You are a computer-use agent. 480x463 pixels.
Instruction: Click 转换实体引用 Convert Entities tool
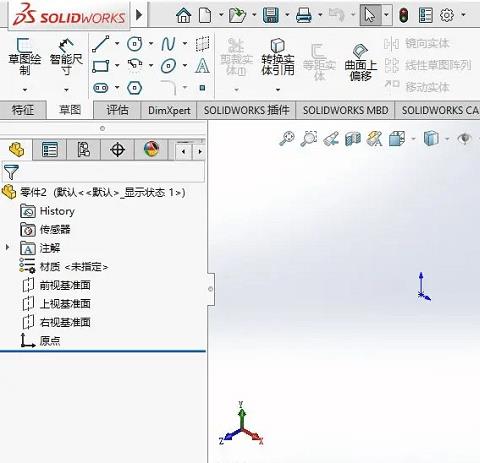[278, 57]
